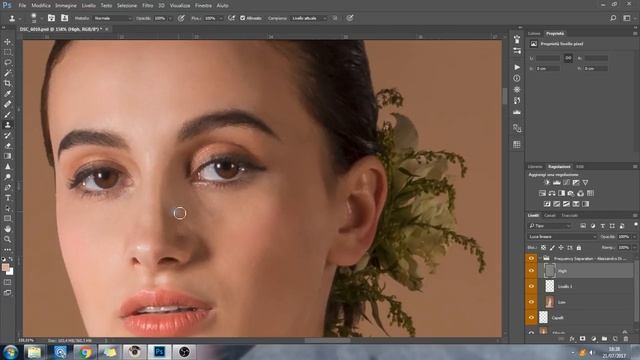Viewport: 640px width, 360px height.
Task: Select the Eraser tool
Action: (7, 146)
